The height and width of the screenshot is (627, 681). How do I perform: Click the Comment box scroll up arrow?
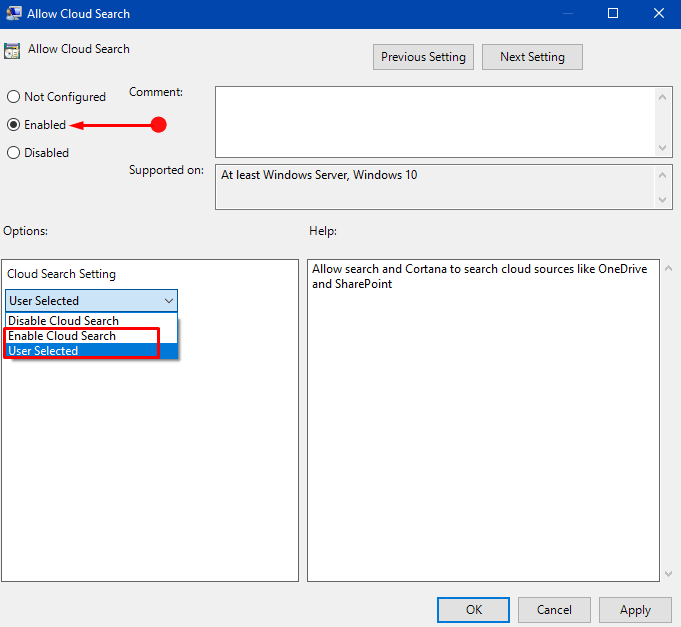coord(662,97)
